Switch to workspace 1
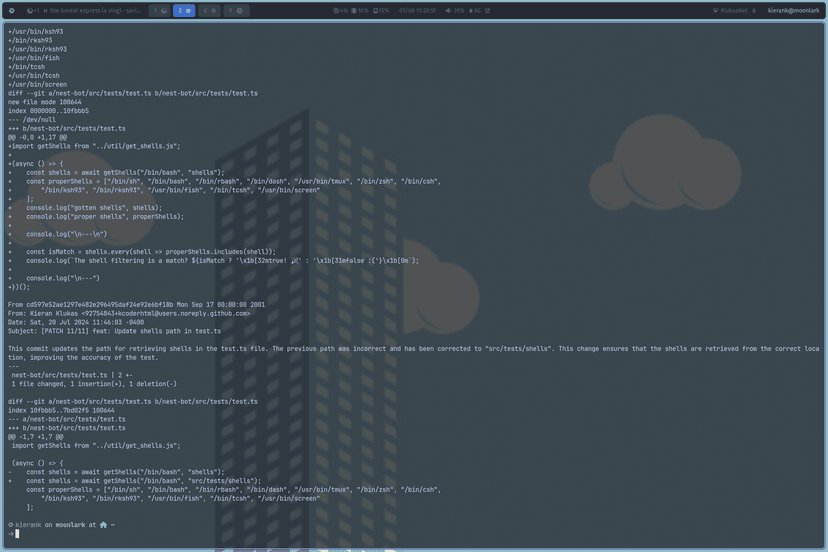The image size is (828, 552). (x=160, y=11)
